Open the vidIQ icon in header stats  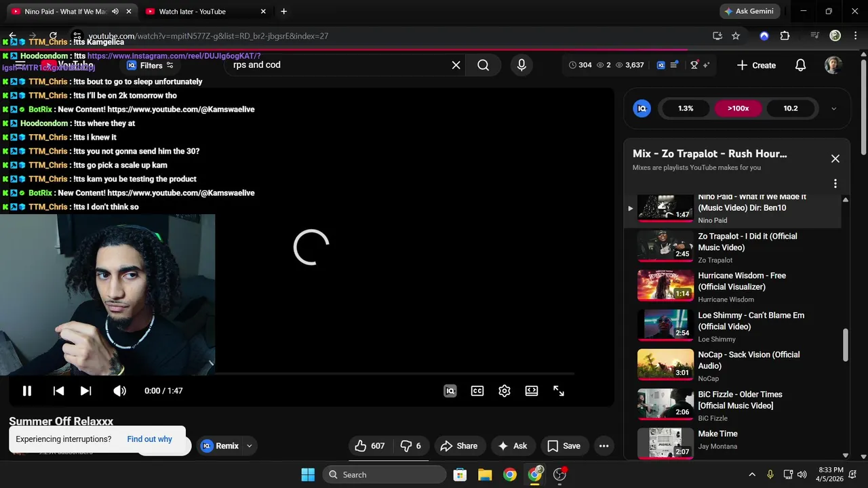click(661, 65)
